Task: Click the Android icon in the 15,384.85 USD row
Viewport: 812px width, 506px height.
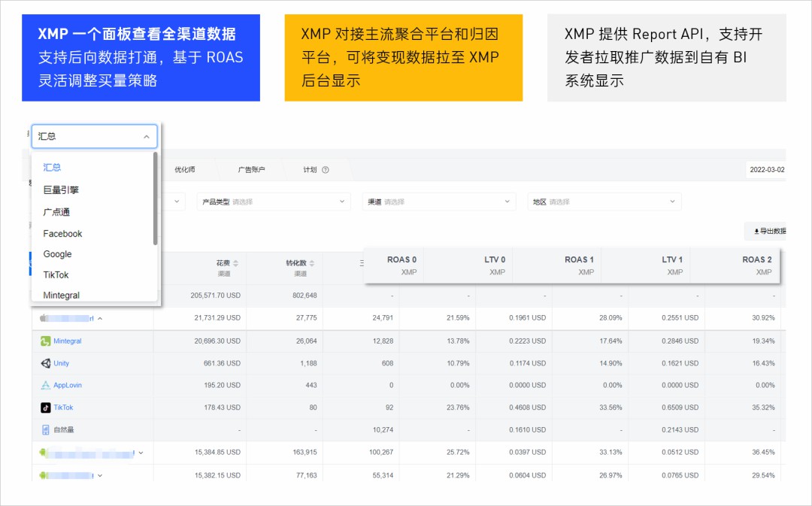Action: (x=44, y=453)
